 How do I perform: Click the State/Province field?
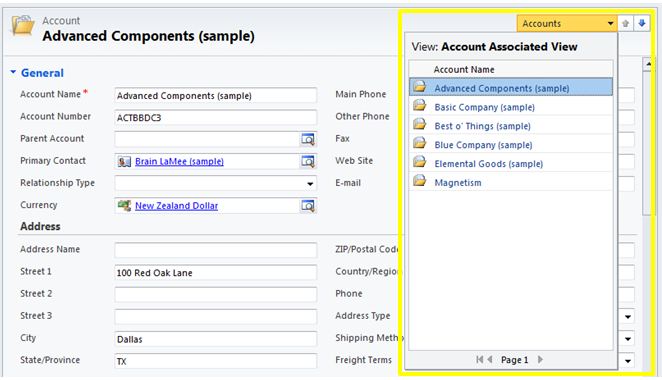click(215, 361)
